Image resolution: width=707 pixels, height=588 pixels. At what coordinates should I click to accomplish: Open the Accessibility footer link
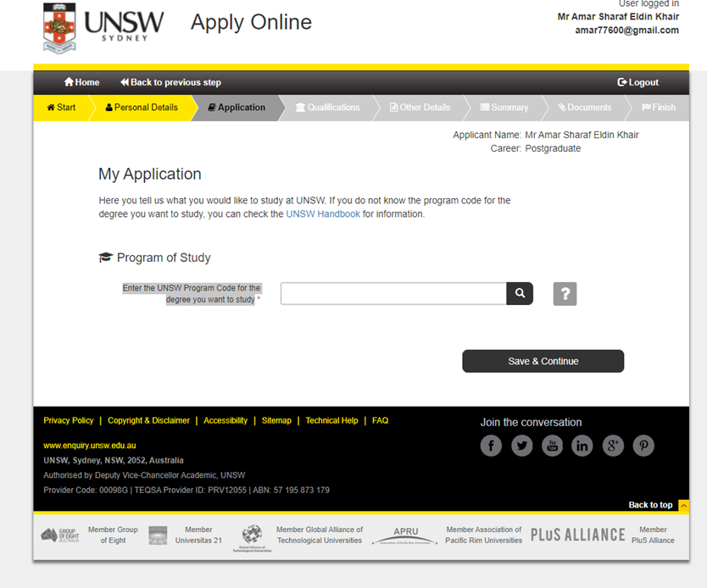pyautogui.click(x=225, y=420)
